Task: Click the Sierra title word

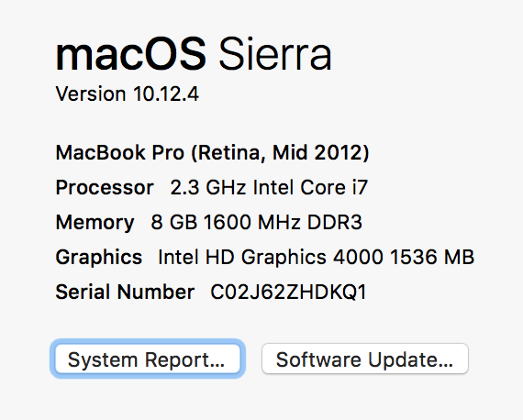Action: pyautogui.click(x=275, y=54)
